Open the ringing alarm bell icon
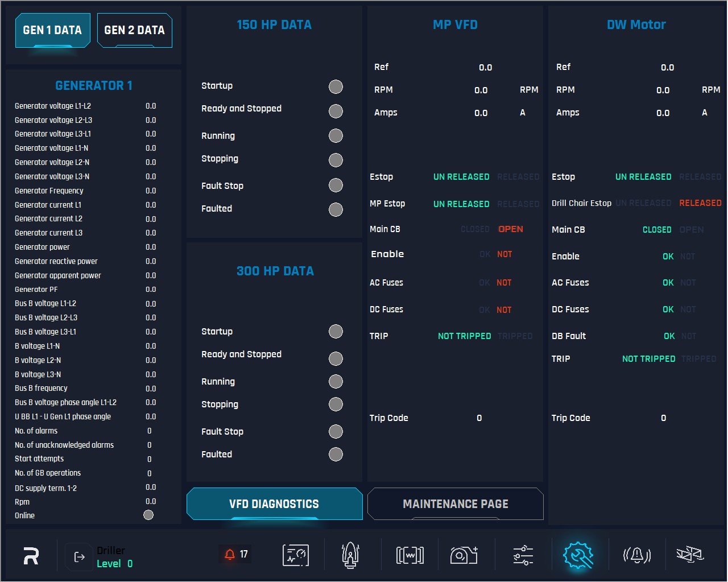Screen dimensions: 728x582 [636, 555]
